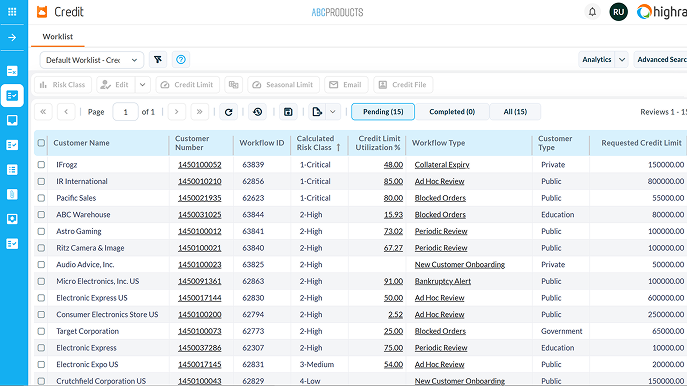This screenshot has height=386, width=687.
Task: Click the orange Credit app logo
Action: (42, 12)
